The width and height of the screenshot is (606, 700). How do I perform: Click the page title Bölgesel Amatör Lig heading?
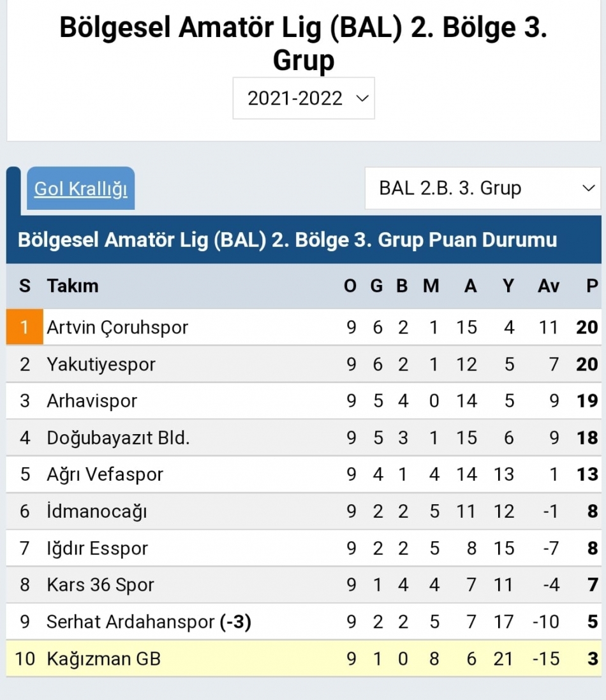pos(303,43)
